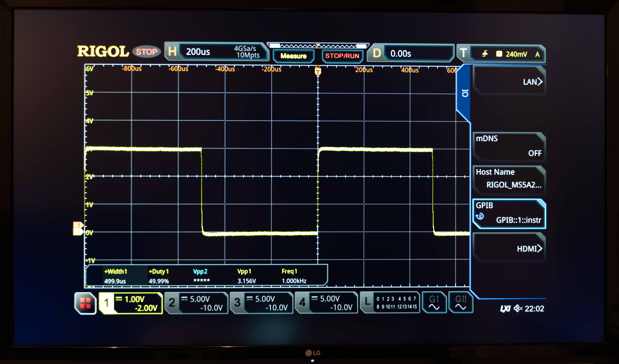Image resolution: width=619 pixels, height=364 pixels.
Task: Click the trigger mode A indicator
Action: tap(537, 54)
